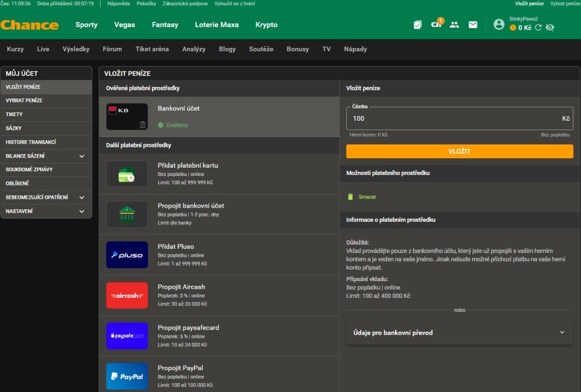Viewport: 581px width, 392px height.
Task: Click the Částka amount input field
Action: (460, 119)
